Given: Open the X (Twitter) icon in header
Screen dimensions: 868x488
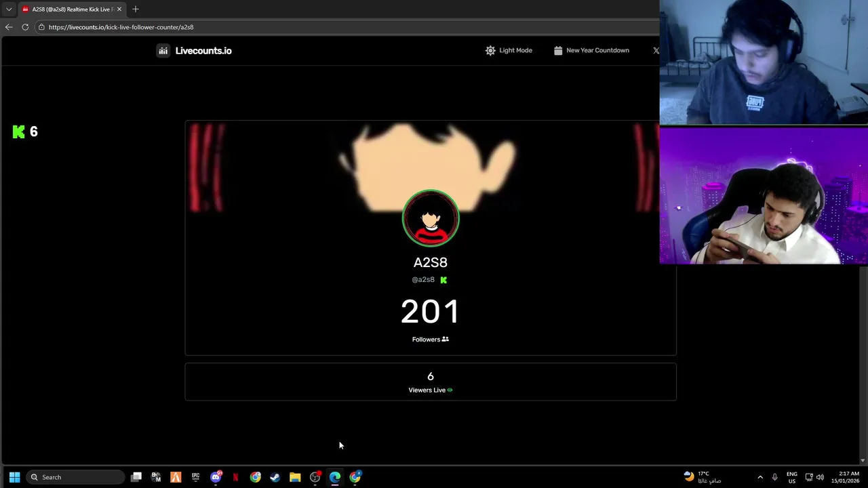Looking at the screenshot, I should pyautogui.click(x=656, y=51).
